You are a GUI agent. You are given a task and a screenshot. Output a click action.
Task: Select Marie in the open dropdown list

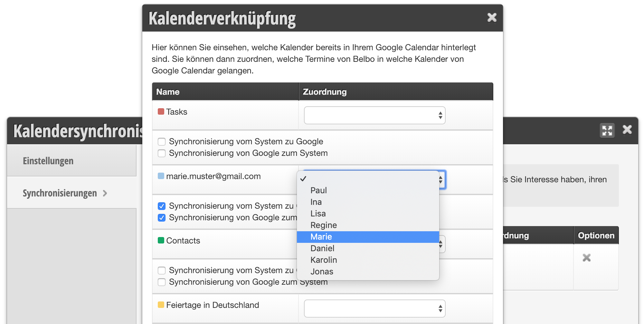(321, 237)
